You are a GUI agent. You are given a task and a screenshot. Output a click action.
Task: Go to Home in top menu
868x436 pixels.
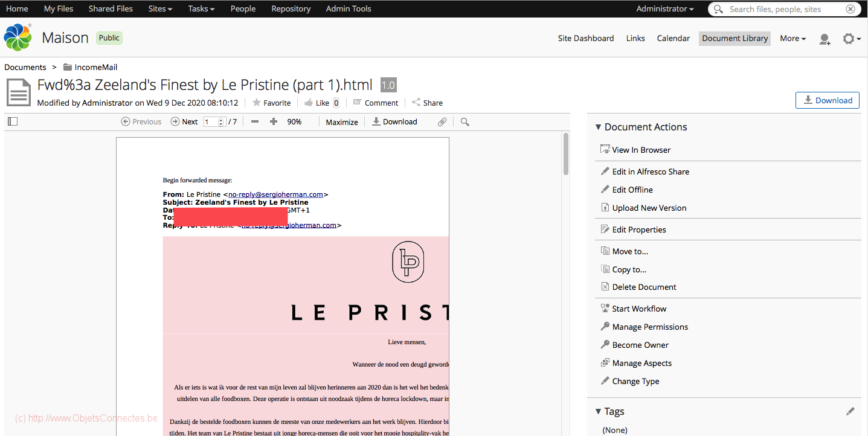tap(17, 8)
